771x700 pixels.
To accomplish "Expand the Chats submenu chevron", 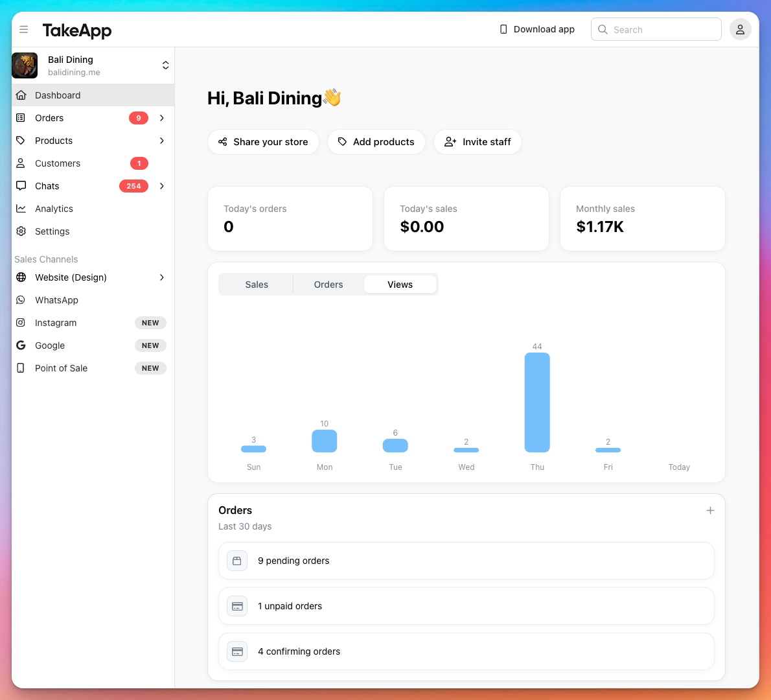I will point(162,186).
